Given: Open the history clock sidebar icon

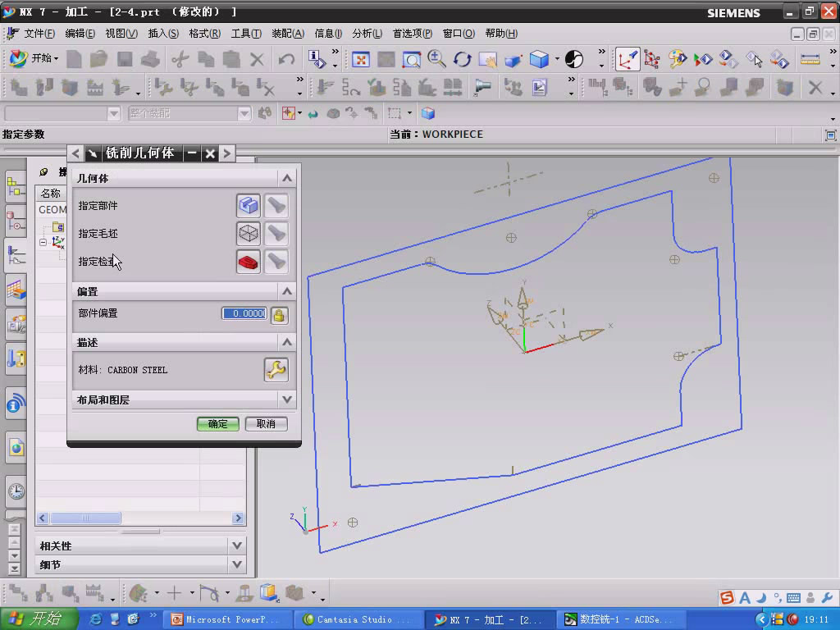Looking at the screenshot, I should pyautogui.click(x=16, y=491).
